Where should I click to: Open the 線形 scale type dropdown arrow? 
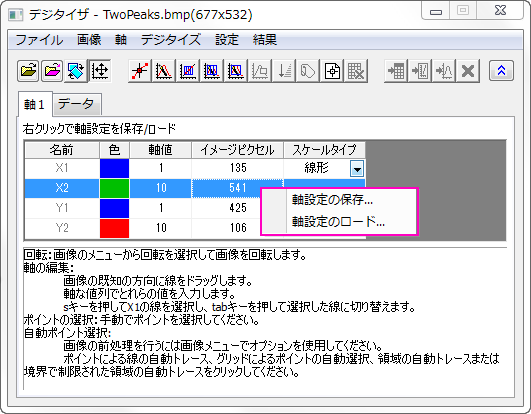tap(357, 168)
